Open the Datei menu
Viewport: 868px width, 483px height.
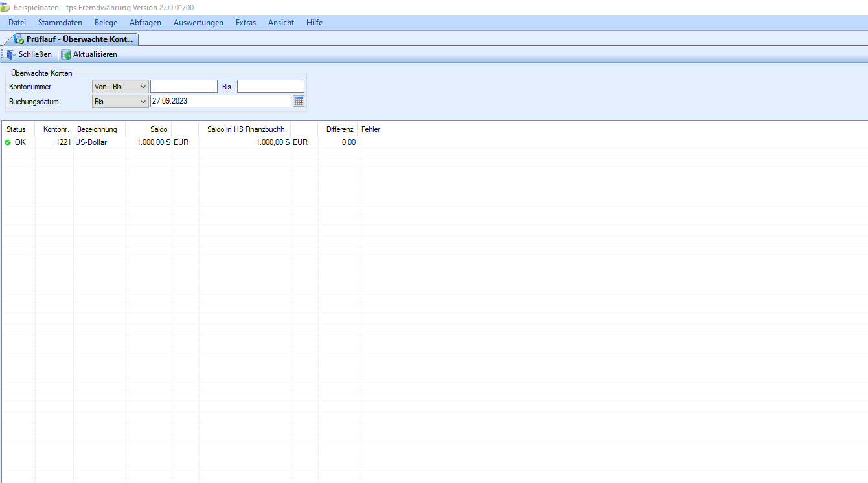click(x=17, y=23)
